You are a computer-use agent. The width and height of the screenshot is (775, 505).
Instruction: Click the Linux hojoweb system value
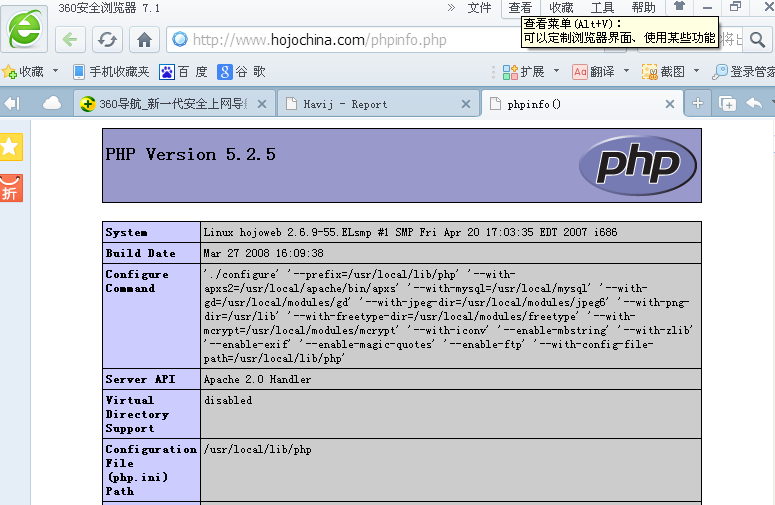point(410,232)
